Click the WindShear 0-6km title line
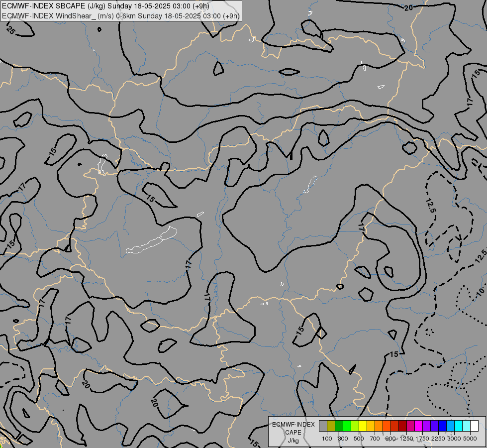The width and height of the screenshot is (487, 448). point(121,16)
